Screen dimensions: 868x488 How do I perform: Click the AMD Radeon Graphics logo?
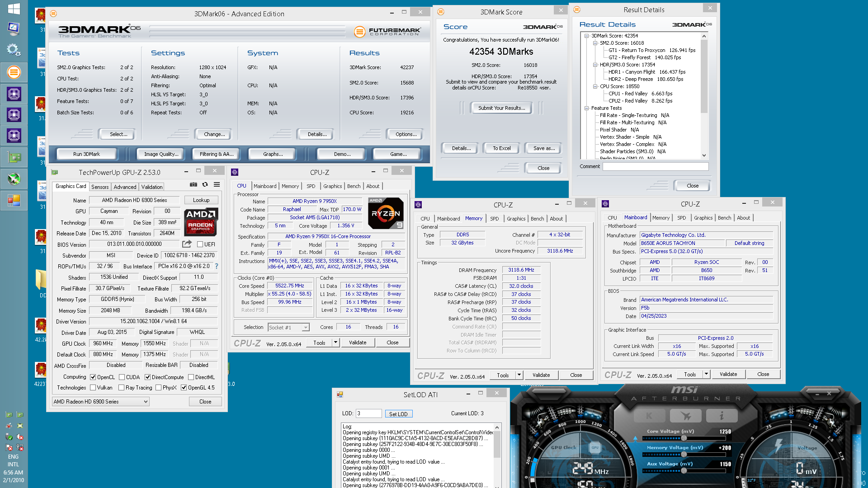(x=201, y=222)
